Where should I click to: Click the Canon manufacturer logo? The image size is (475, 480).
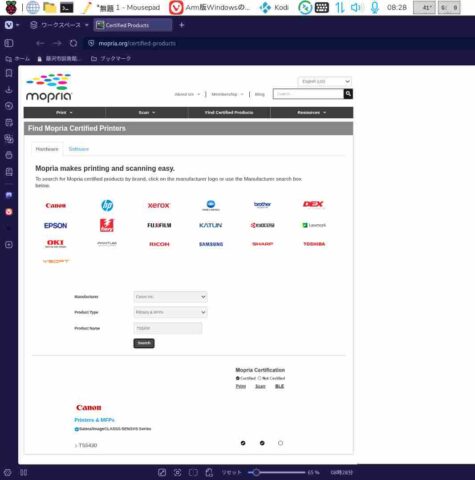[x=56, y=205]
